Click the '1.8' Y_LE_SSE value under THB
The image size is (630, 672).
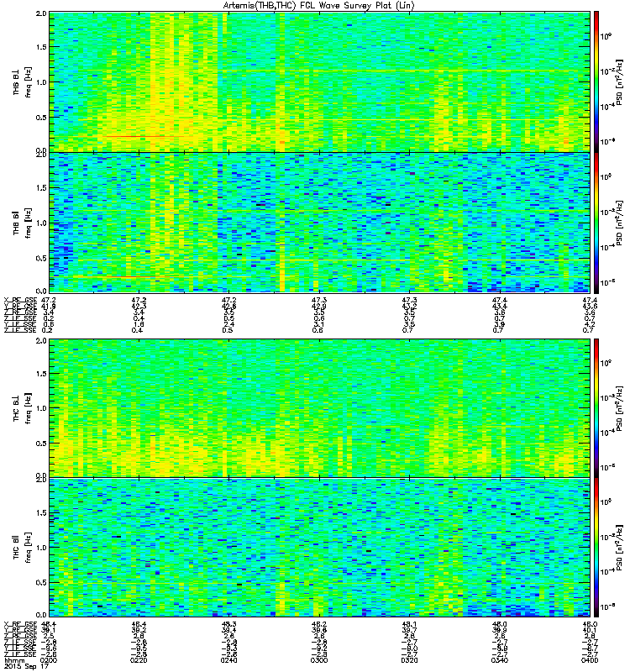coord(139,324)
